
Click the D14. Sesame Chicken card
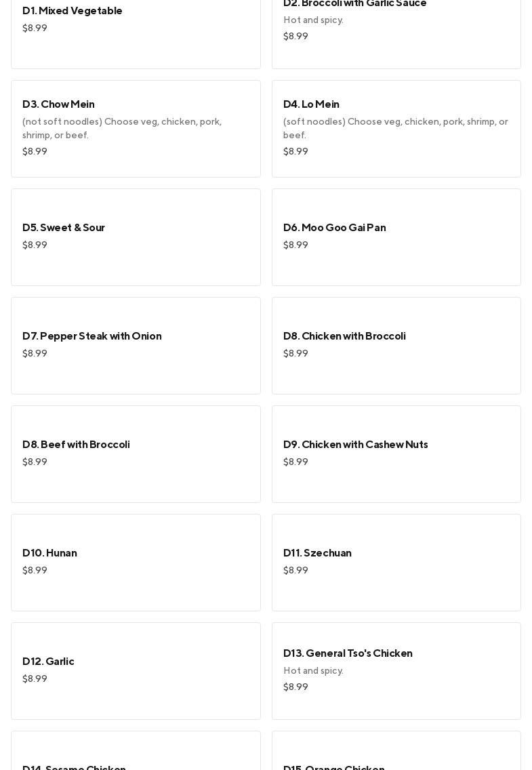pos(136,752)
